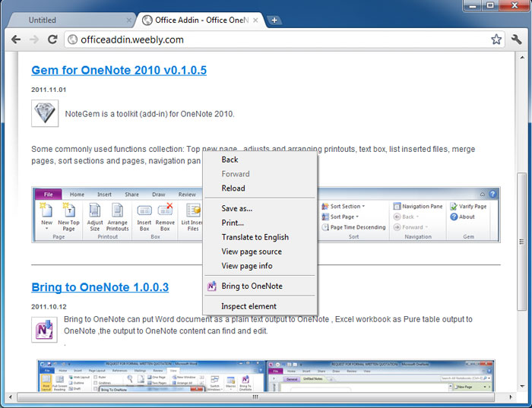The width and height of the screenshot is (532, 408).
Task: Choose Print... in the context menu
Action: [260, 223]
